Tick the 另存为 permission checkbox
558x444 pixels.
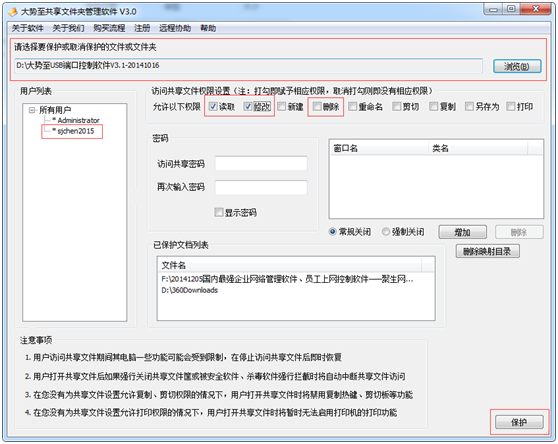click(x=469, y=106)
